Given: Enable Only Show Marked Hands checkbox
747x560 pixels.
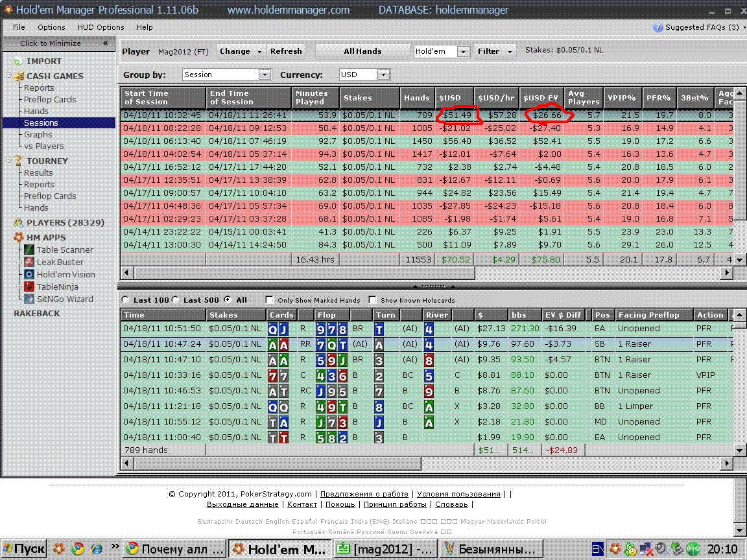Looking at the screenshot, I should [x=270, y=300].
